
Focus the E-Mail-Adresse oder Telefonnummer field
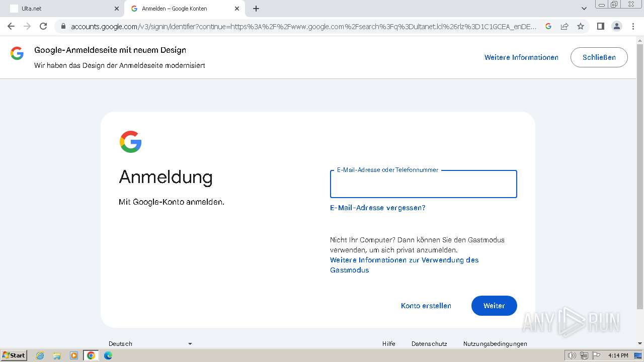click(423, 184)
